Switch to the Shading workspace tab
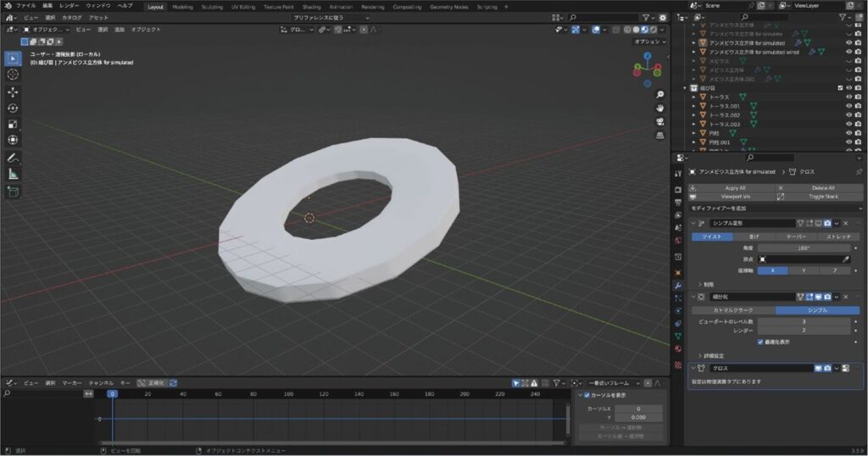The width and height of the screenshot is (868, 456). [x=311, y=7]
